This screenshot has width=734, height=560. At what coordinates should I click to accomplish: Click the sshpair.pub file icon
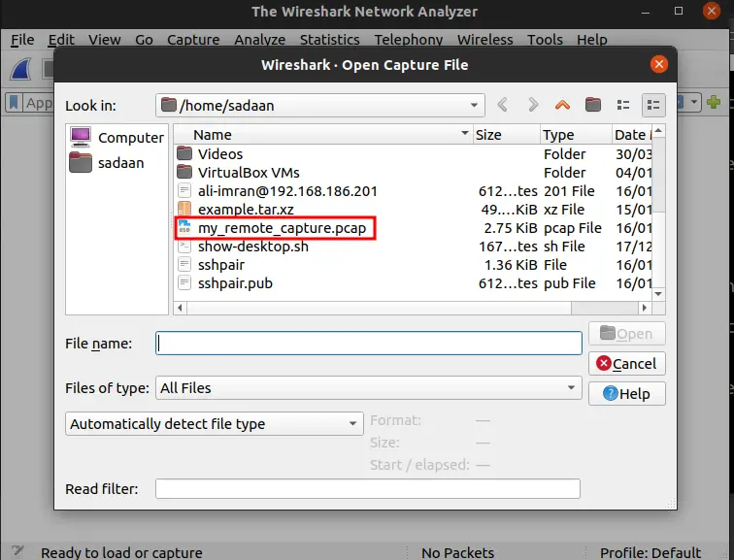tap(184, 283)
